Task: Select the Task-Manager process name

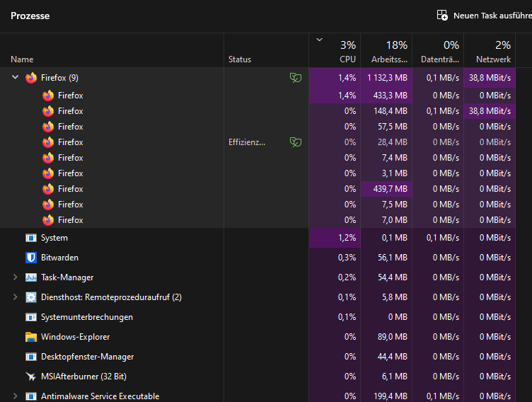Action: [x=67, y=277]
